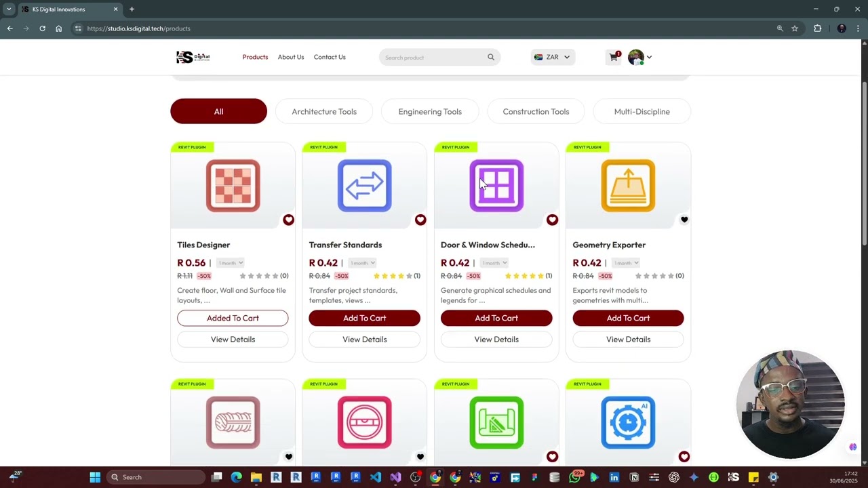Image resolution: width=868 pixels, height=488 pixels.
Task: Open the user avatar account dropdown
Action: 640,57
